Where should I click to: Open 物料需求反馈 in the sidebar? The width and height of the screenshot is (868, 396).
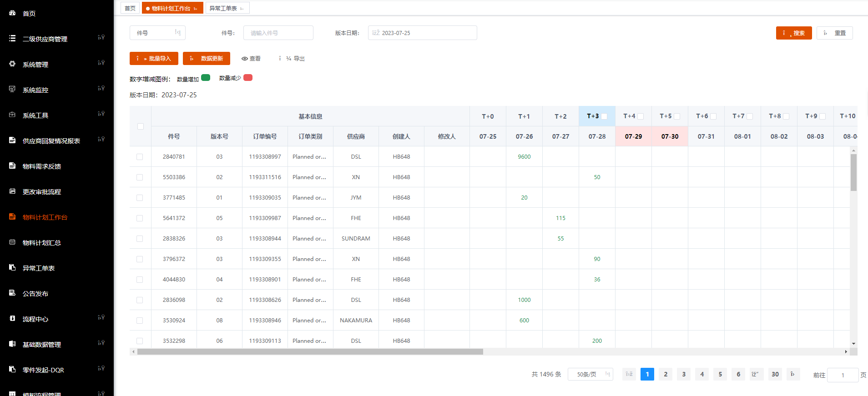pyautogui.click(x=57, y=166)
